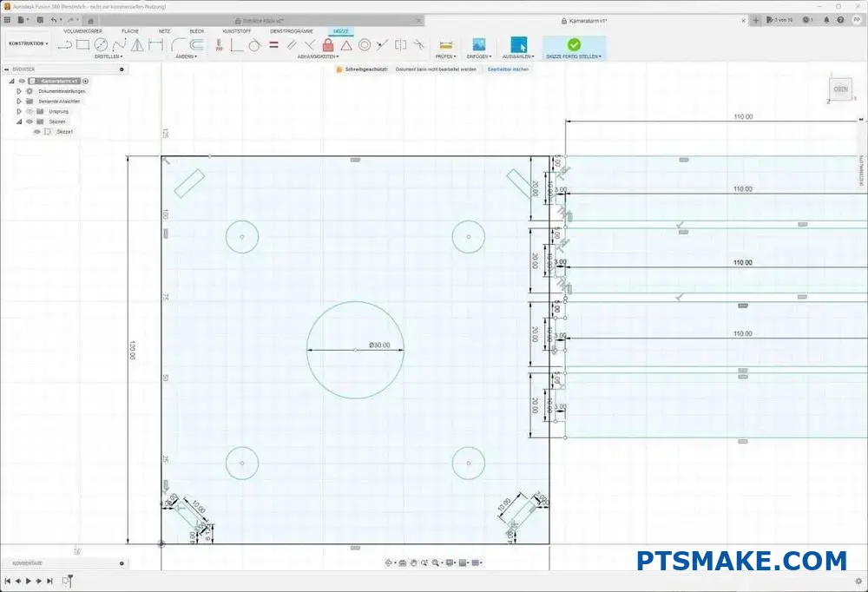This screenshot has height=592, width=868.
Task: Toggle the Skizzen folder eye icon
Action: (29, 122)
